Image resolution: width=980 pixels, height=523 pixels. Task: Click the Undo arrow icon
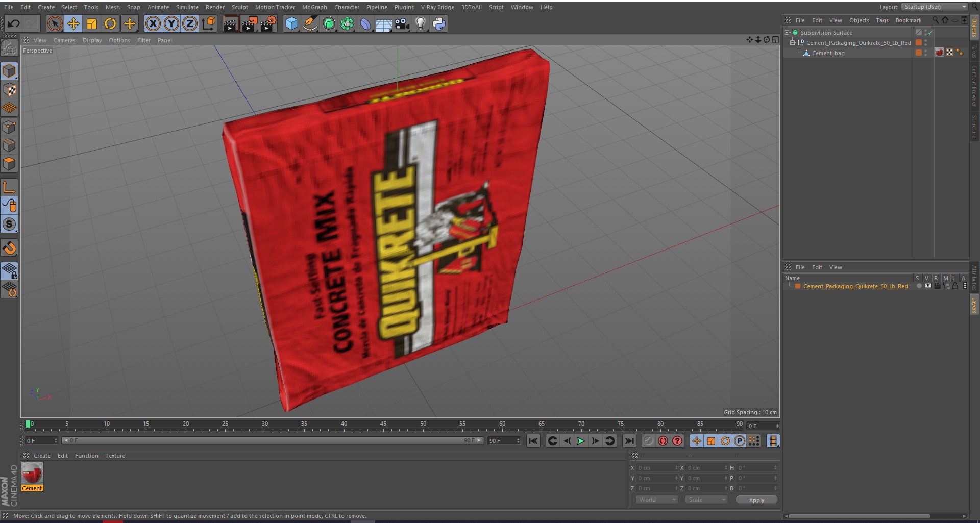coord(14,23)
